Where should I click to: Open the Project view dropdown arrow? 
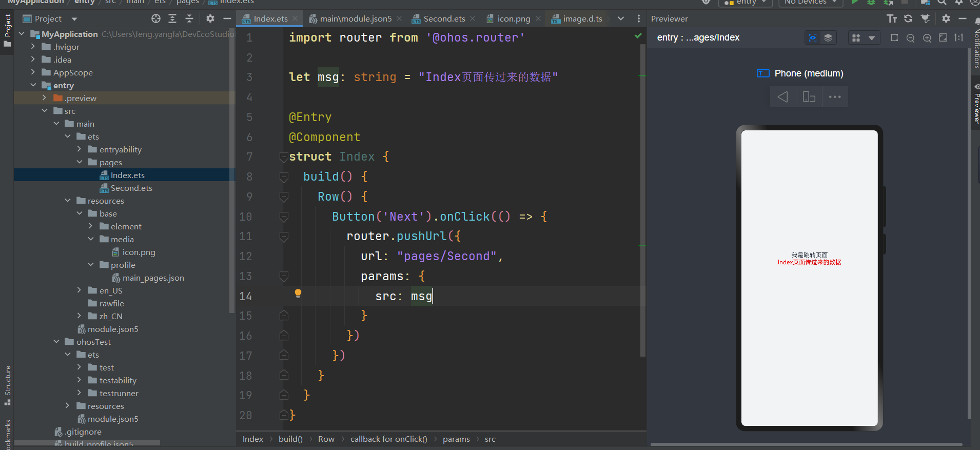(x=74, y=19)
